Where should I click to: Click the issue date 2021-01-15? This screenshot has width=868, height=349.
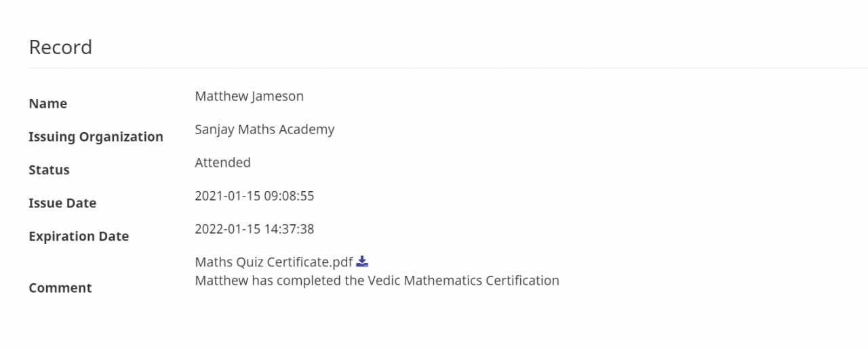(x=227, y=196)
